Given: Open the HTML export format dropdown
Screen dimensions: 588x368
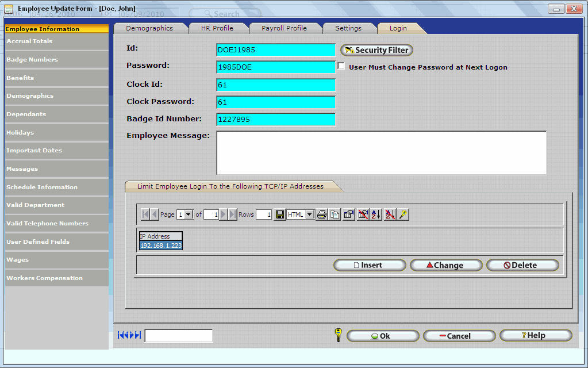Looking at the screenshot, I should (x=310, y=214).
